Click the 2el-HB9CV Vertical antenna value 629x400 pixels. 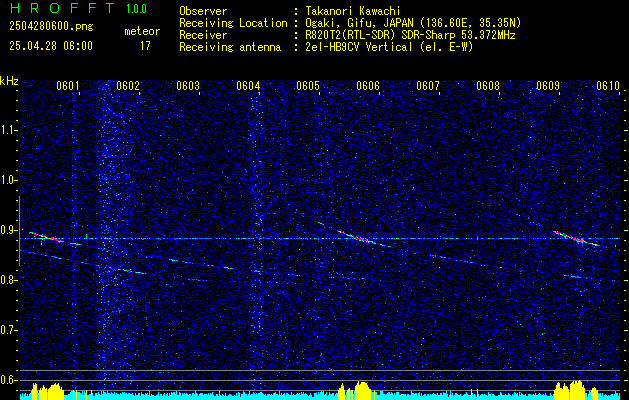point(390,47)
